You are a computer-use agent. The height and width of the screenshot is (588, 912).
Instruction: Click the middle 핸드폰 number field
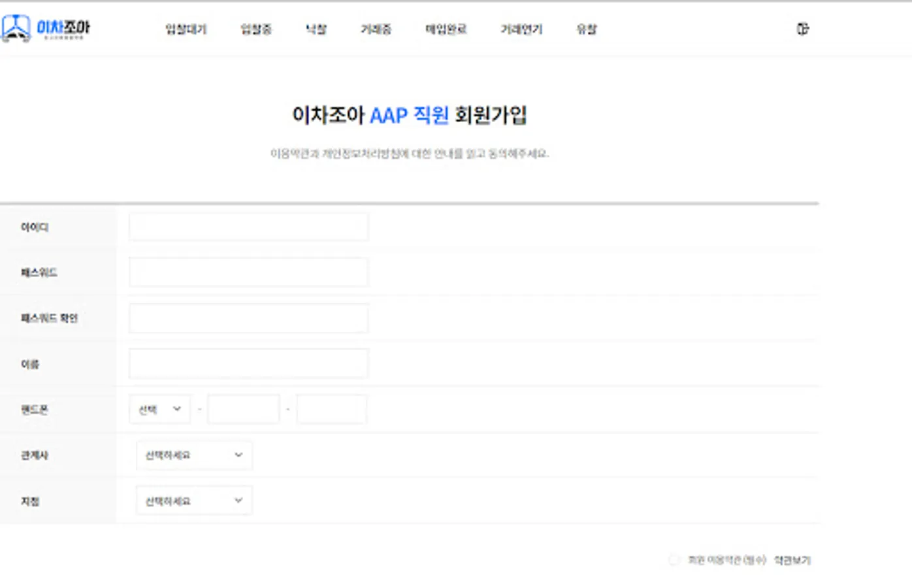(244, 410)
